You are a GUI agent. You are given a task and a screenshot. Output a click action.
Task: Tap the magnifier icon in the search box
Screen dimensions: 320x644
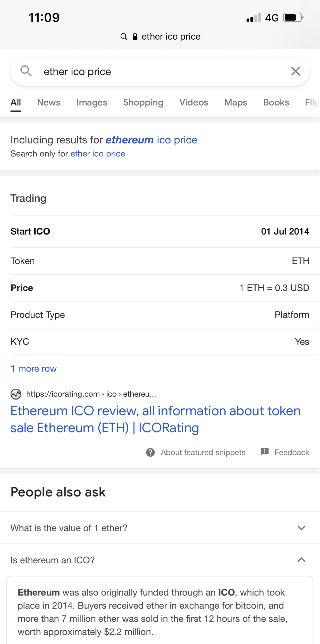tap(26, 71)
